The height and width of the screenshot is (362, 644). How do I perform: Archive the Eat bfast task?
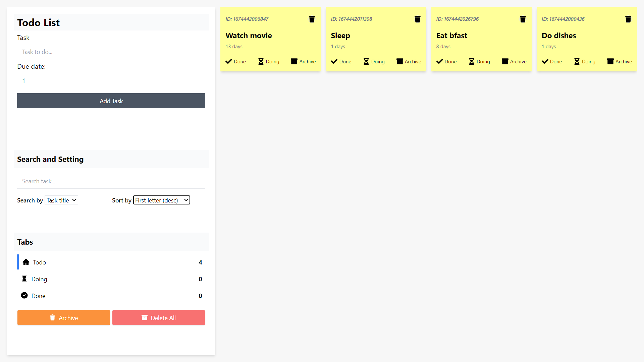click(514, 62)
